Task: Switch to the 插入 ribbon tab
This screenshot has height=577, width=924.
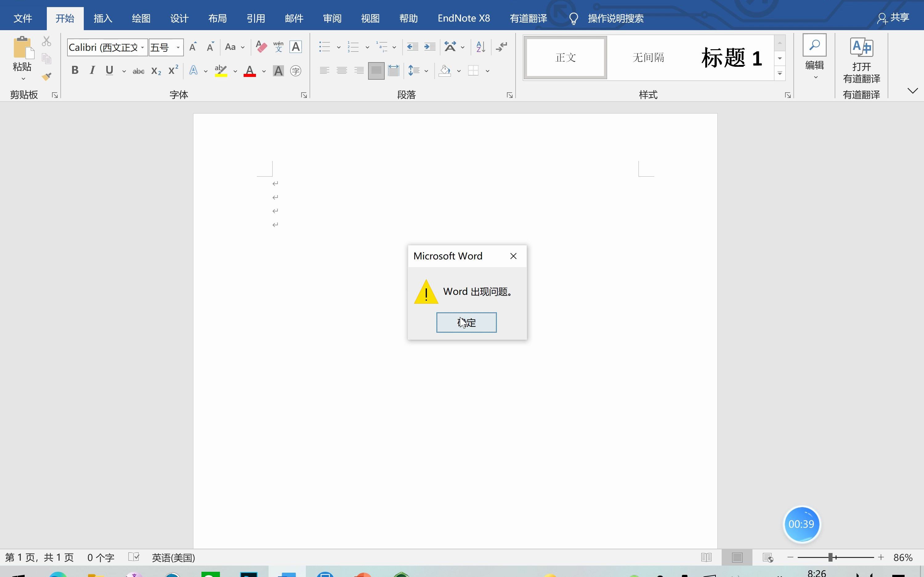Action: [x=102, y=18]
